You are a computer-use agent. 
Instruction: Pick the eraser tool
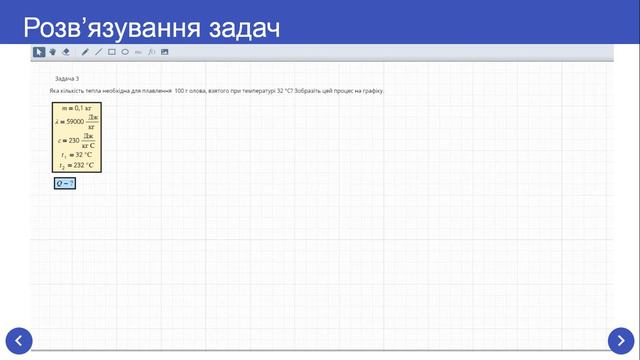pyautogui.click(x=66, y=52)
